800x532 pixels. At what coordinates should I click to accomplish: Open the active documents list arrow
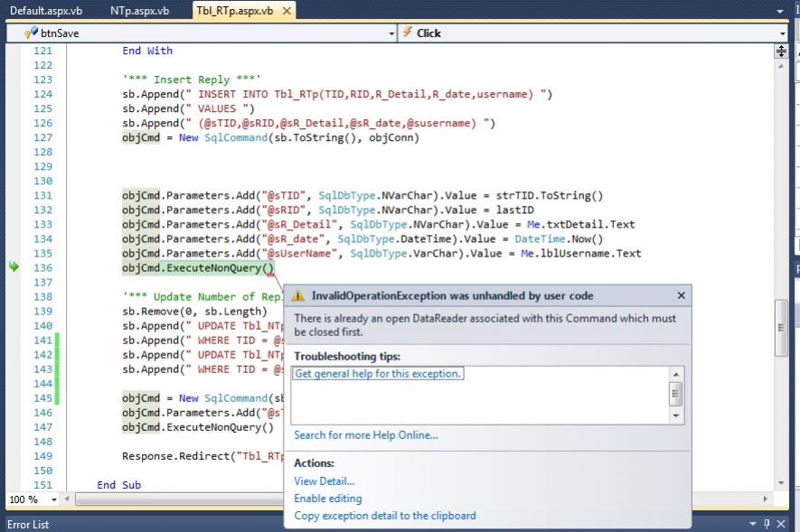(781, 11)
